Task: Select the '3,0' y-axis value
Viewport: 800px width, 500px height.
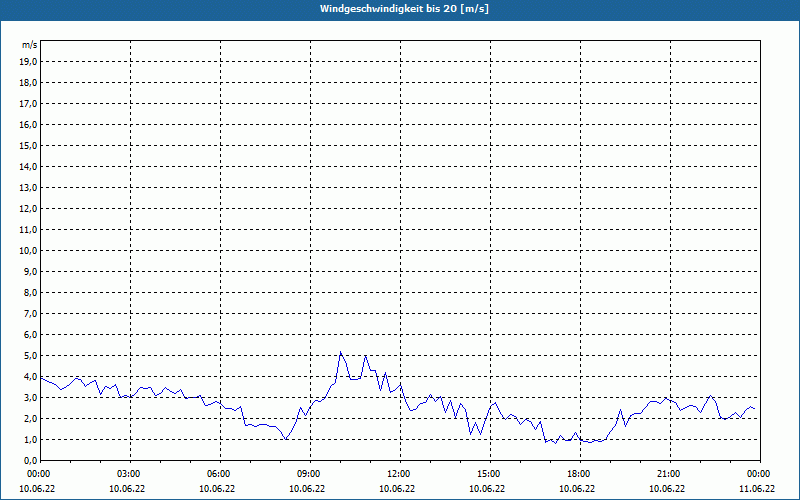Action: coord(30,397)
